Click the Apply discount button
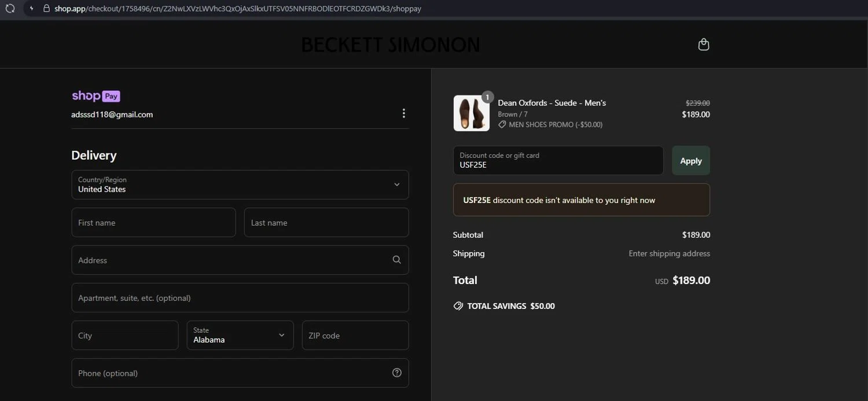868x401 pixels. pyautogui.click(x=691, y=161)
